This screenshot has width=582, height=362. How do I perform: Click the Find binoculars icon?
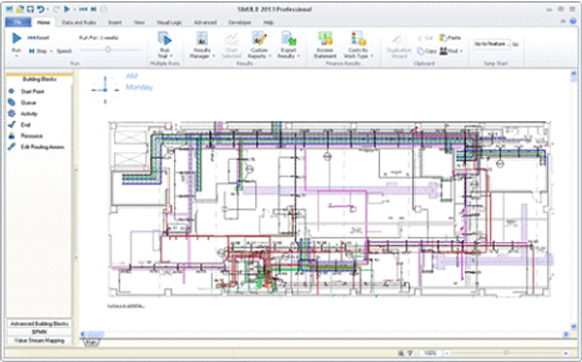(444, 51)
